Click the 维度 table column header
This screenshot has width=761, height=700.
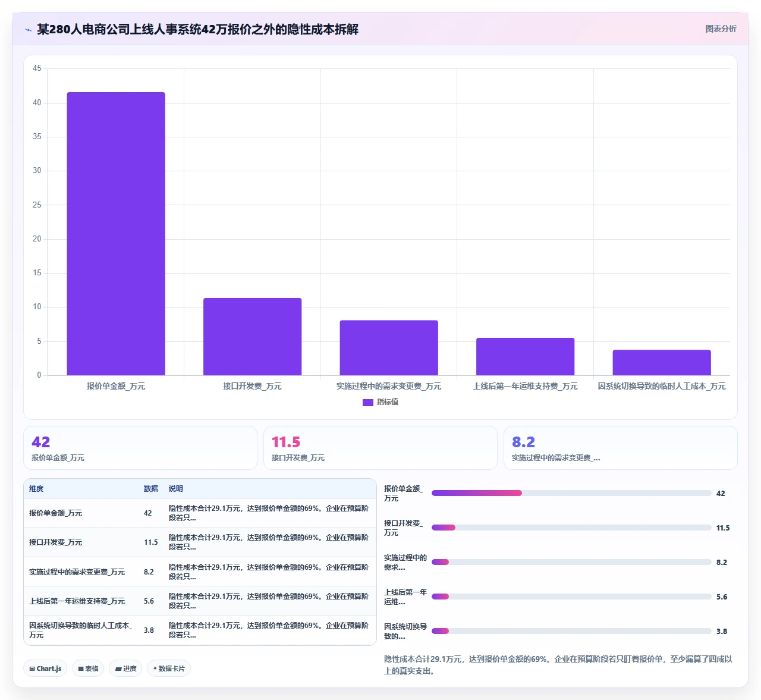36,489
